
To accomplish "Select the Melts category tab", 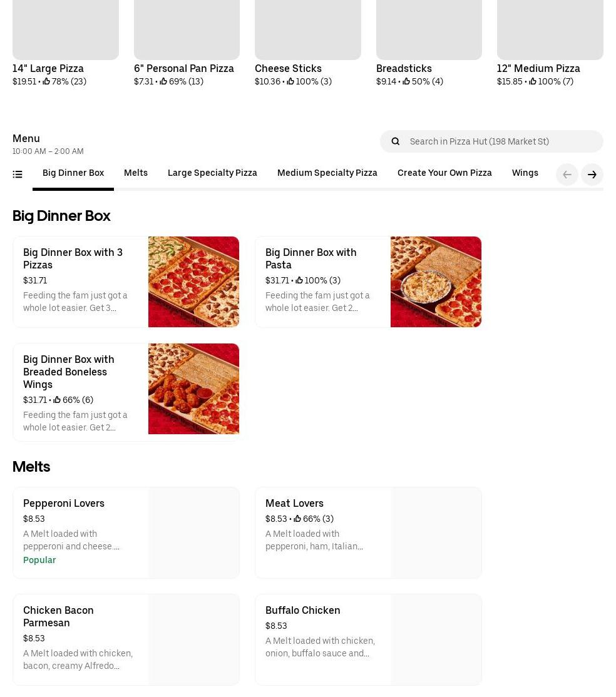I will coord(136,173).
